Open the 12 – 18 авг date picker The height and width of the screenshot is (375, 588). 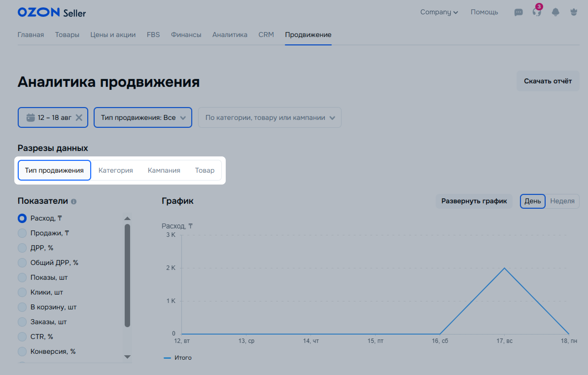(53, 117)
